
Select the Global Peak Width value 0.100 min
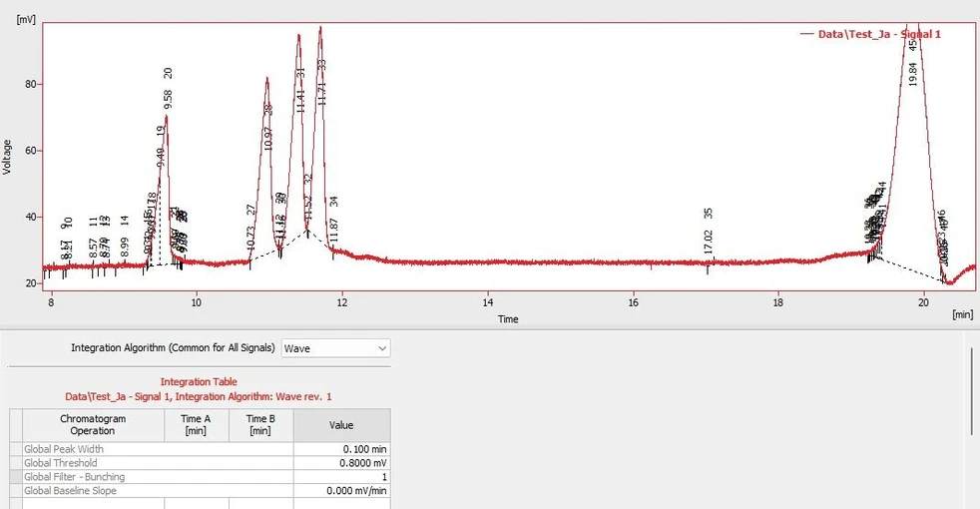tap(342, 449)
